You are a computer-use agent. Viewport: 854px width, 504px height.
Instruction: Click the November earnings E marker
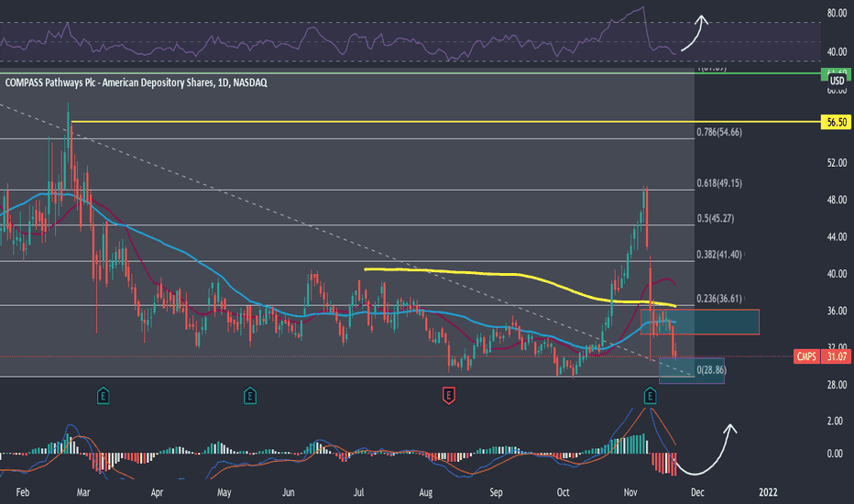(x=650, y=396)
